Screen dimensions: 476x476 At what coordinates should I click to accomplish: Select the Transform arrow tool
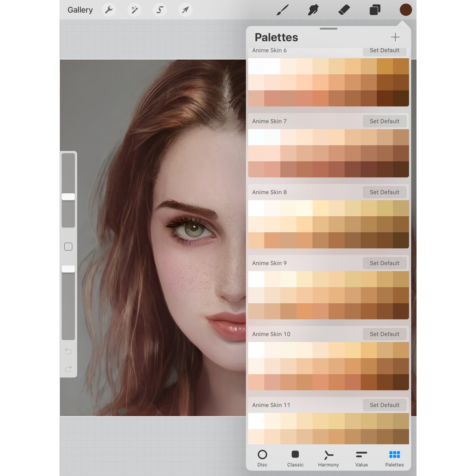tap(185, 10)
